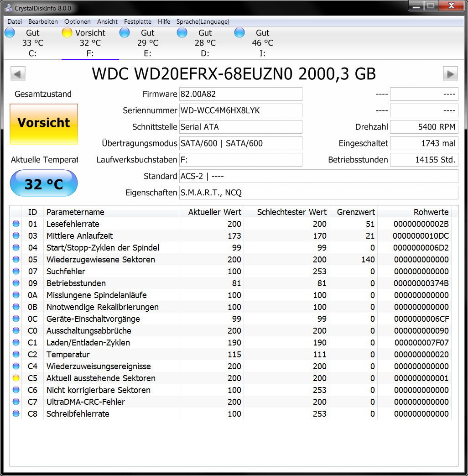Screen dimensions: 468x476
Task: Click the Laufwerksbuchstaben field F:
Action: (x=241, y=160)
